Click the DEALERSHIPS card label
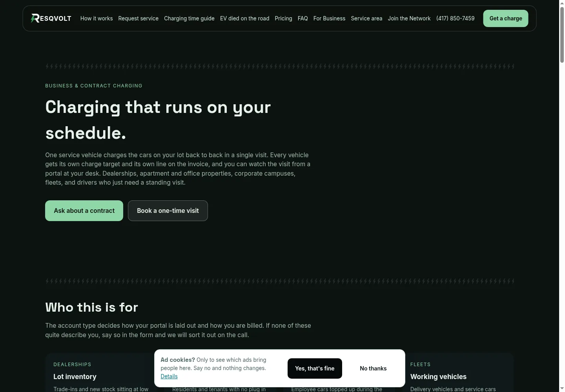 72,365
